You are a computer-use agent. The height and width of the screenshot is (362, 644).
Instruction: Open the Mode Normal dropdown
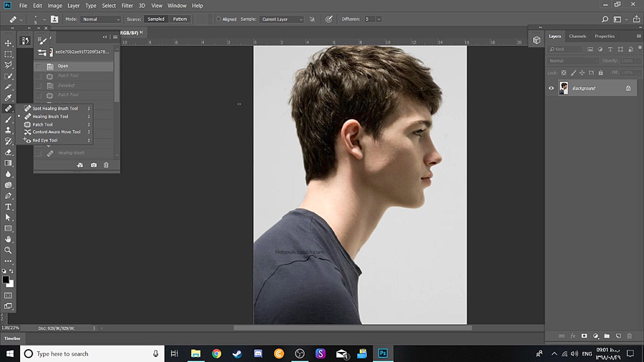101,19
